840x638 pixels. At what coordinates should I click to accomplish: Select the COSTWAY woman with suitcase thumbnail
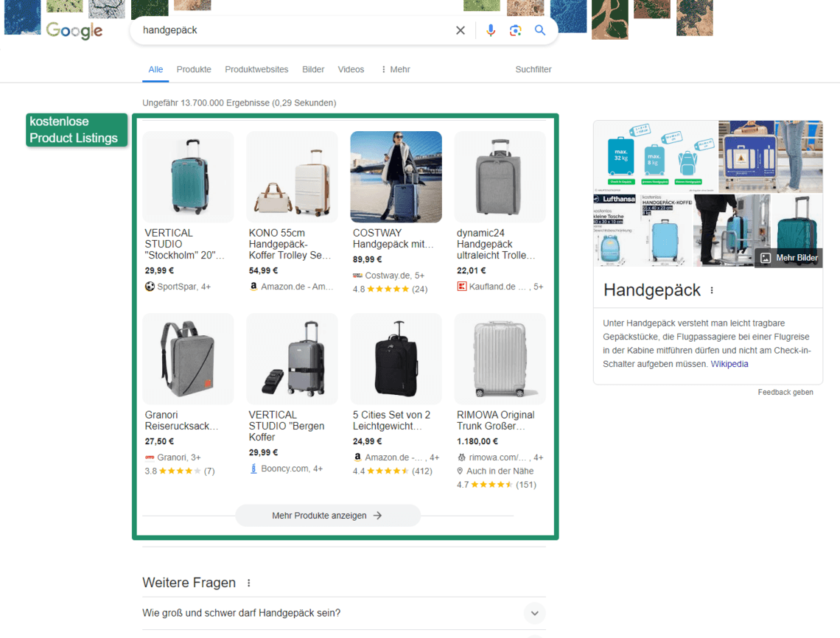[396, 177]
